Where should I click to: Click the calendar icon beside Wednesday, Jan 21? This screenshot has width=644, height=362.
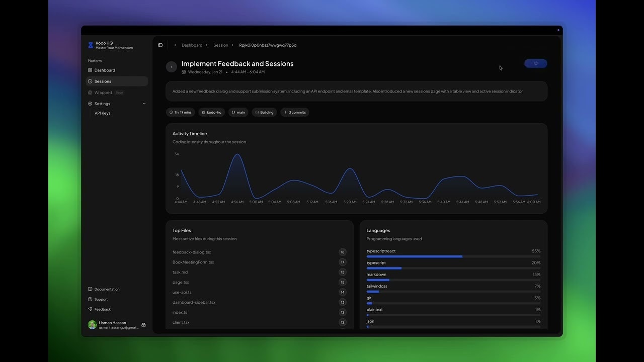click(184, 72)
